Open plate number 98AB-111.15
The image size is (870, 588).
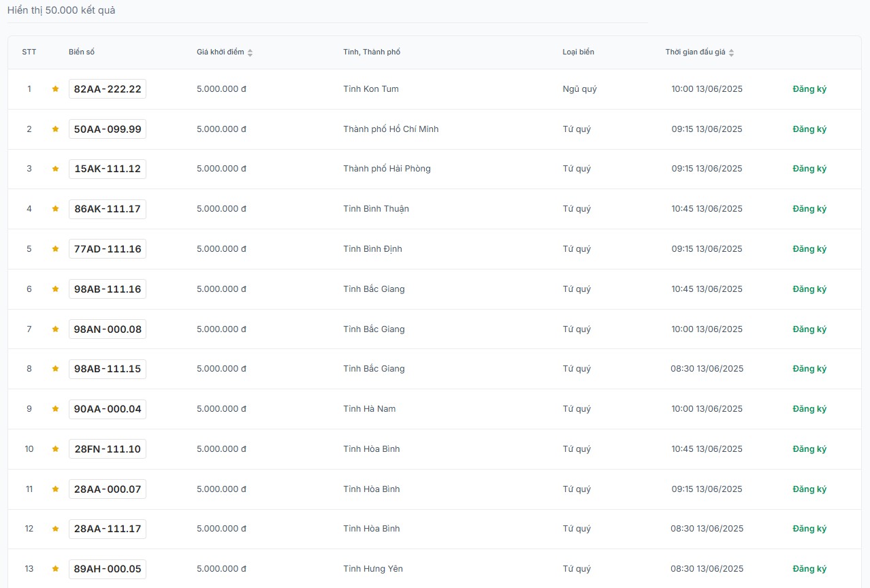[108, 369]
